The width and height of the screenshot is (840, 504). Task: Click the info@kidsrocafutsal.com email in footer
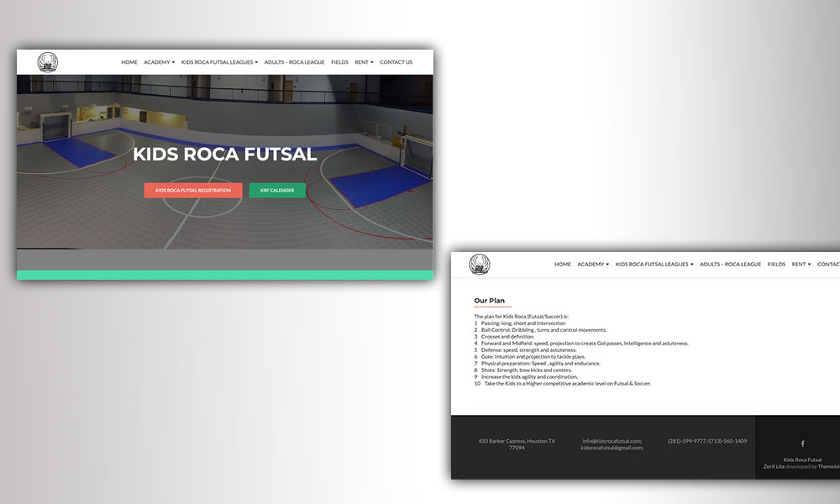(x=612, y=441)
